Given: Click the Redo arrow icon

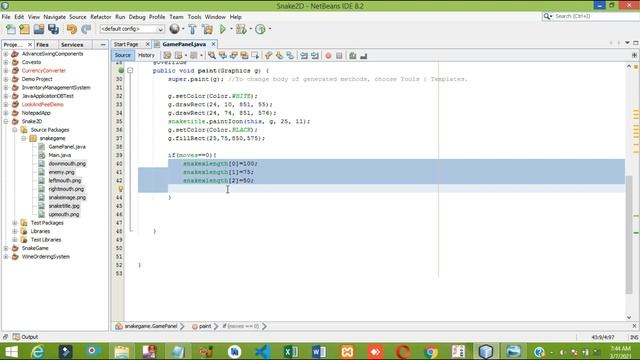Looking at the screenshot, I should [x=86, y=29].
